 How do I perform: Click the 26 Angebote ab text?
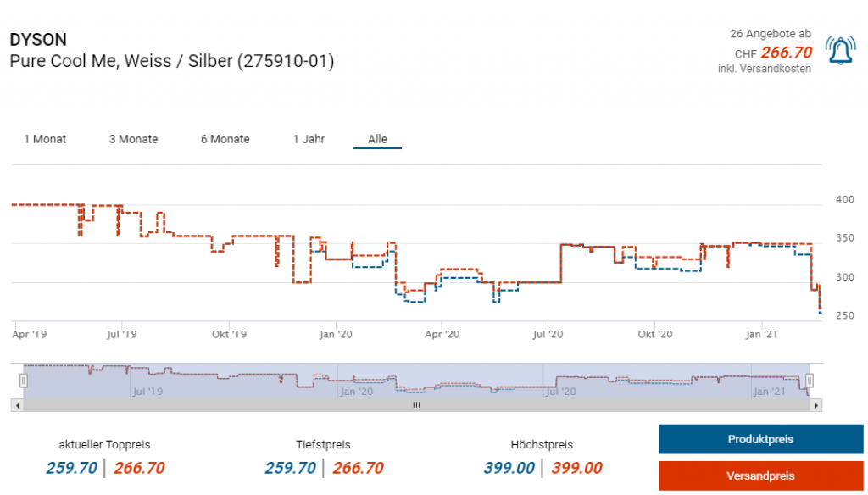(x=770, y=34)
